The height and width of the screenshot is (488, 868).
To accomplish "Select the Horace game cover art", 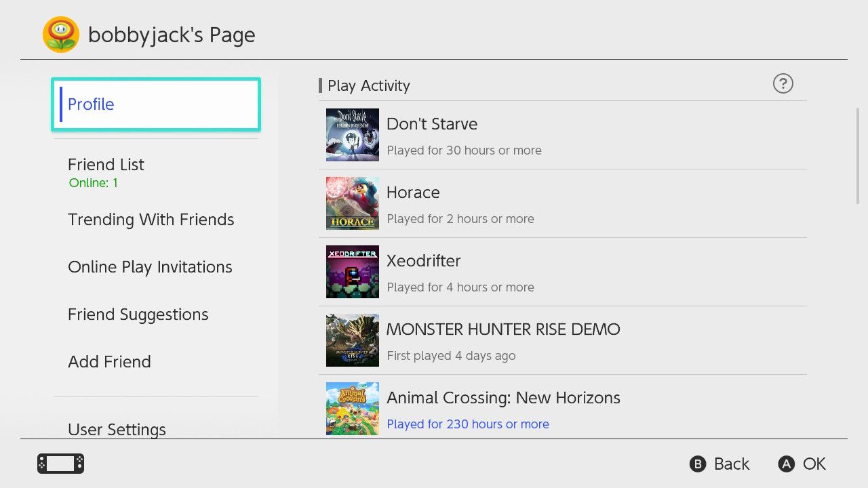I will 352,203.
